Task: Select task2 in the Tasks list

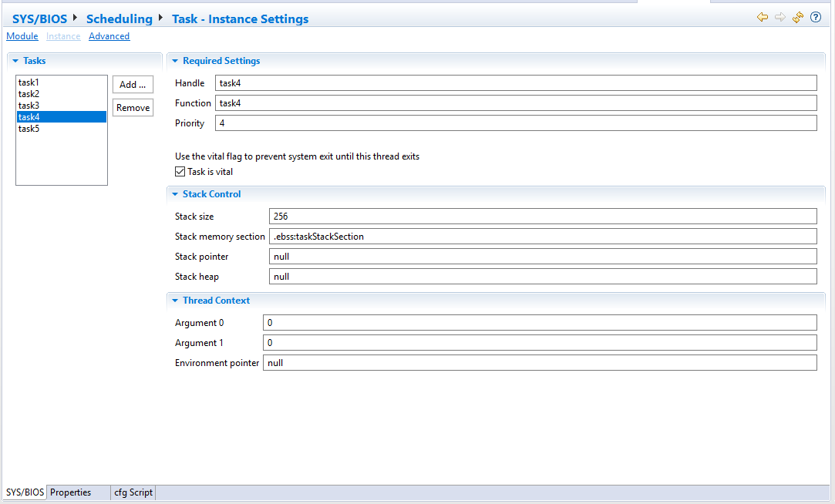Action: [61, 94]
